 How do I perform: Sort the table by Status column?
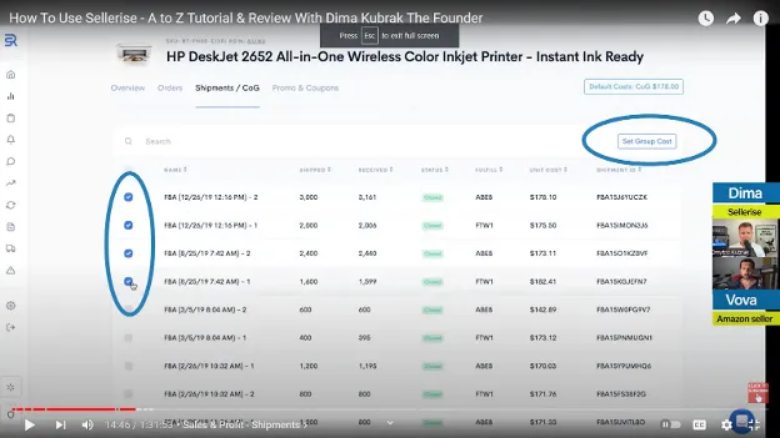[435, 170]
